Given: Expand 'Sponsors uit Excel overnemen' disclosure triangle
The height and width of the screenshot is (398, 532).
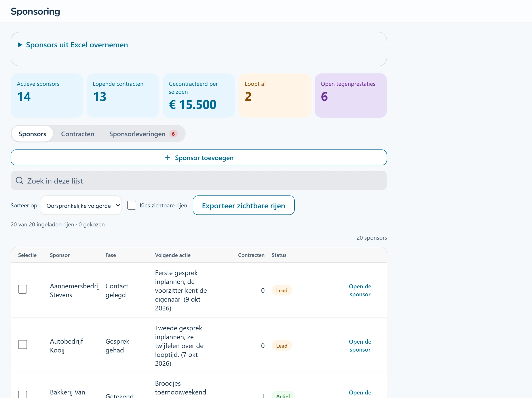Looking at the screenshot, I should coord(20,45).
